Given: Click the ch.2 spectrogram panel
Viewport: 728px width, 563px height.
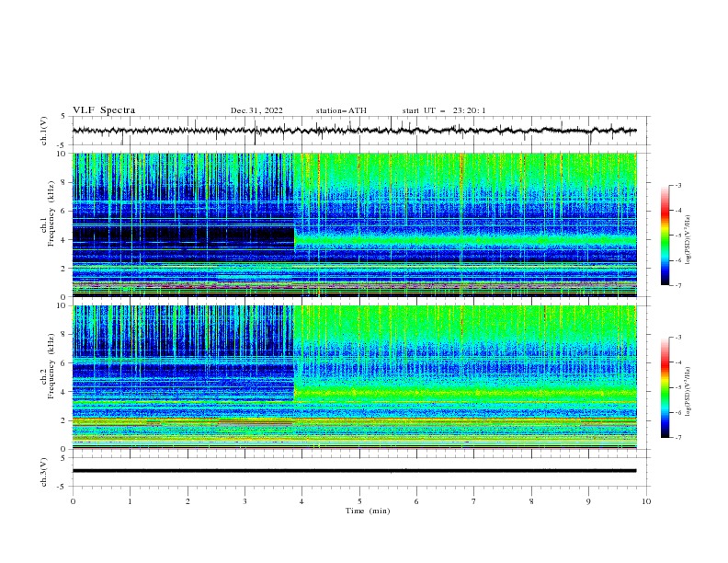Looking at the screenshot, I should pyautogui.click(x=354, y=377).
